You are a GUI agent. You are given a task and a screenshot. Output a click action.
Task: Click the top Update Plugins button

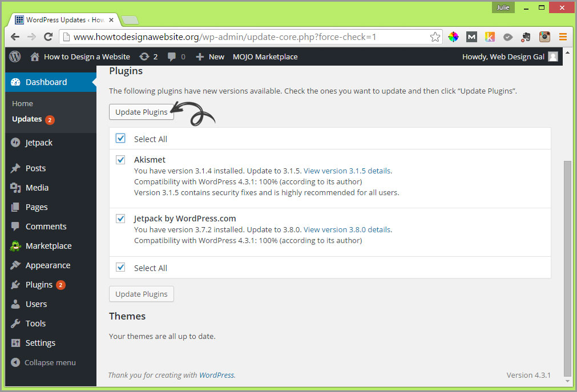coord(142,112)
